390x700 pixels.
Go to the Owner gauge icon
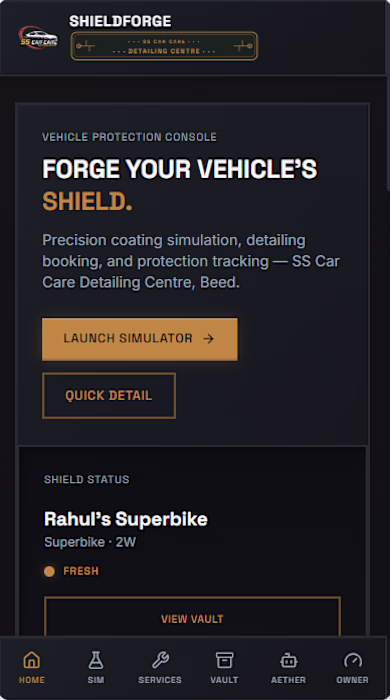pyautogui.click(x=353, y=667)
